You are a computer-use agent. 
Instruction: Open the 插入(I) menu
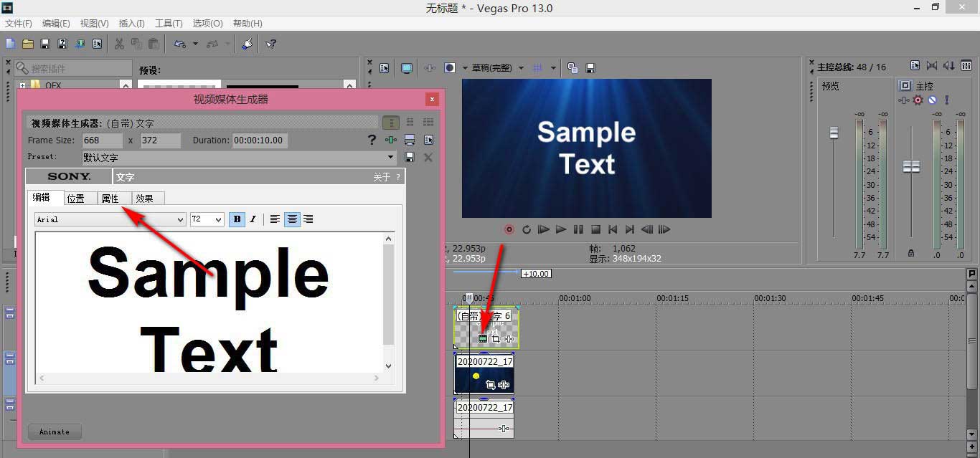131,24
